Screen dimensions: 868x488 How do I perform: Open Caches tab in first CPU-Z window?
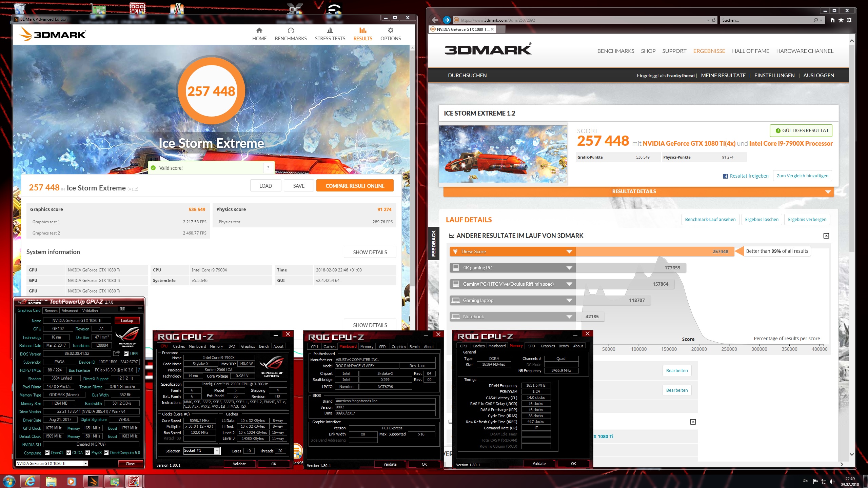[x=179, y=346]
